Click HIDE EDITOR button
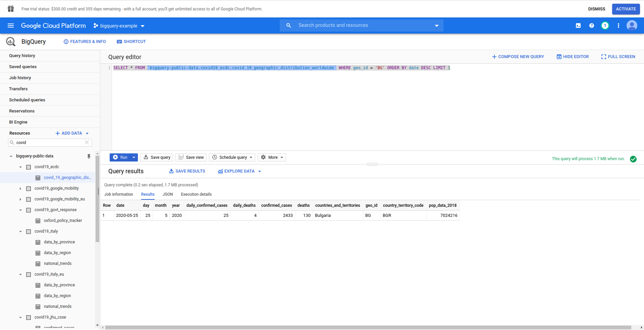This screenshot has height=330, width=644. pyautogui.click(x=573, y=57)
